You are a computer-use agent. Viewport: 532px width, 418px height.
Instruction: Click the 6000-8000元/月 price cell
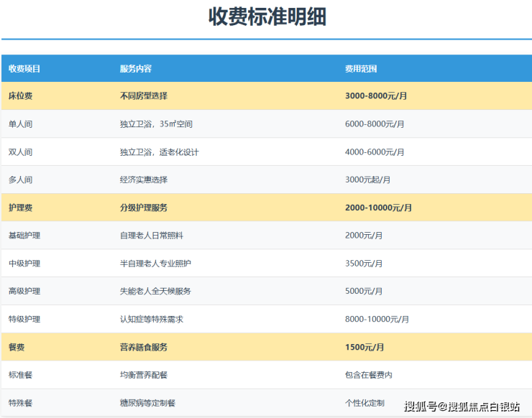tap(375, 124)
